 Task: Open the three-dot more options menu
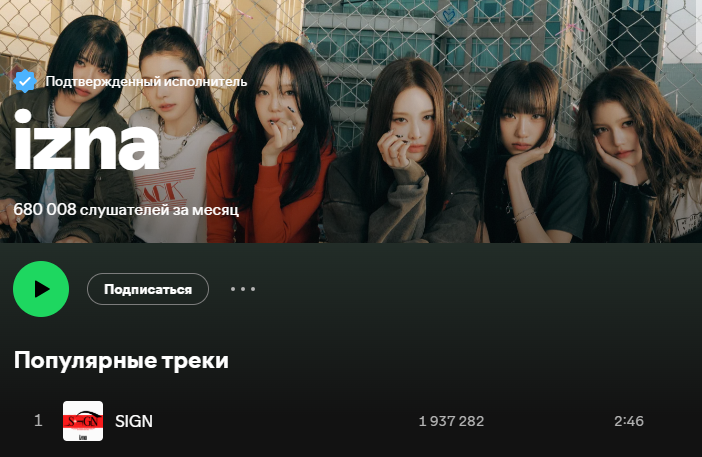click(x=243, y=289)
